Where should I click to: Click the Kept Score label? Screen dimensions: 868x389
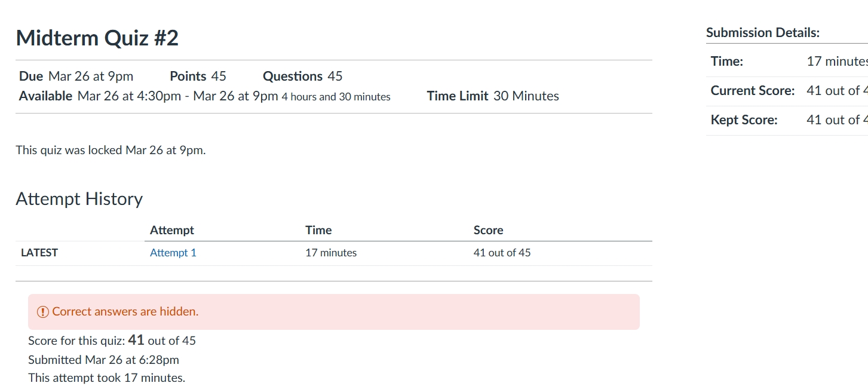tap(744, 120)
